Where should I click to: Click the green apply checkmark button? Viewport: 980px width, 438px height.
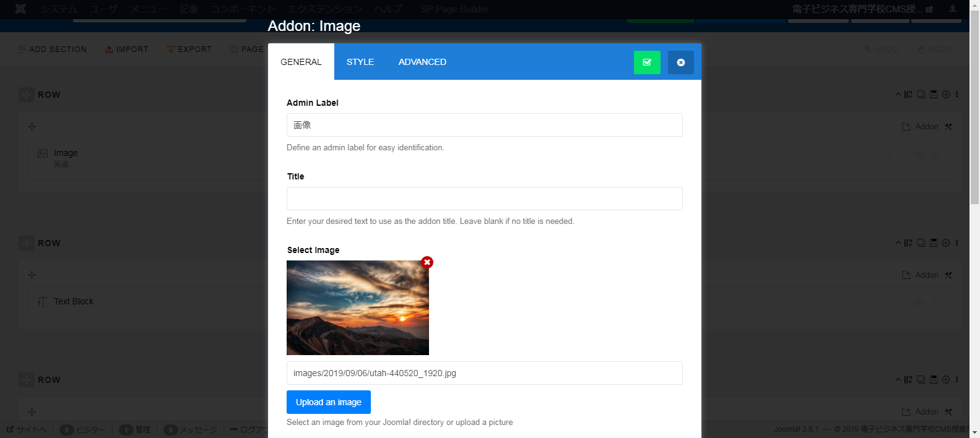tap(647, 62)
